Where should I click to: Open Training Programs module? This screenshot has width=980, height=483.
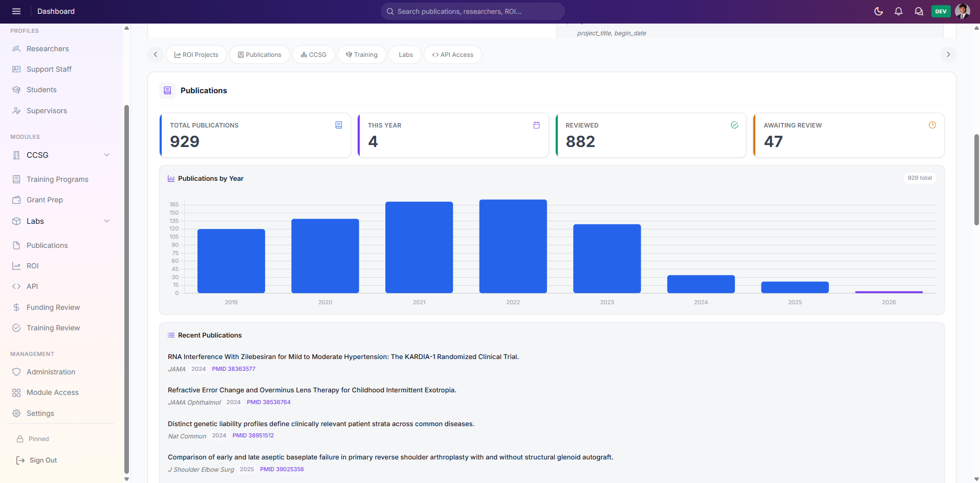(57, 179)
